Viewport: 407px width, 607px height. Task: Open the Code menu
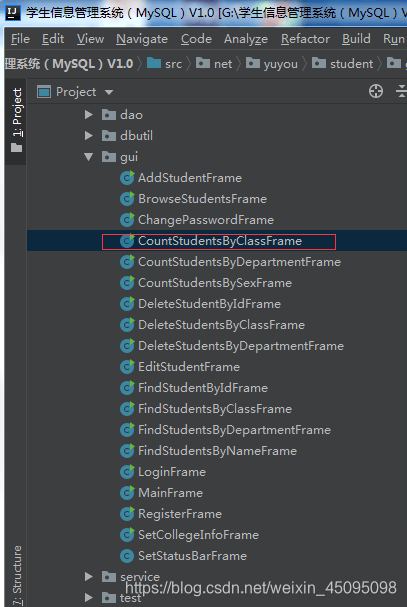196,39
